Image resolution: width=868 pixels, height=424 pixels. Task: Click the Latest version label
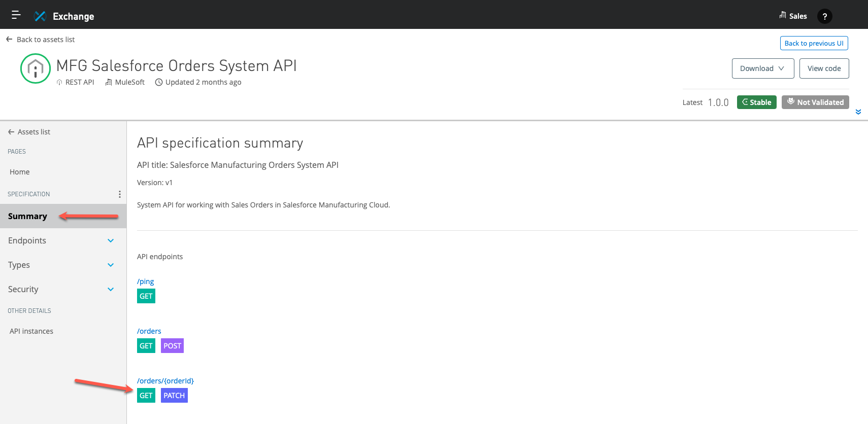click(x=692, y=102)
